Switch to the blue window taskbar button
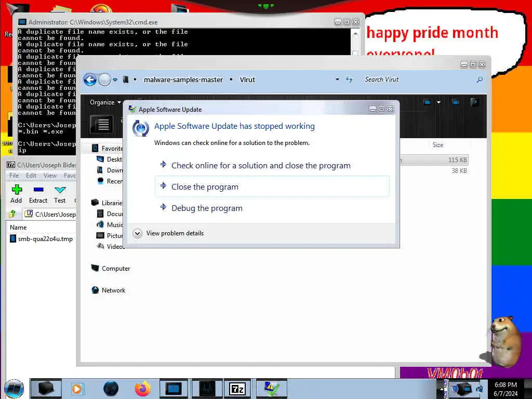This screenshot has width=532, height=399. coord(174,389)
